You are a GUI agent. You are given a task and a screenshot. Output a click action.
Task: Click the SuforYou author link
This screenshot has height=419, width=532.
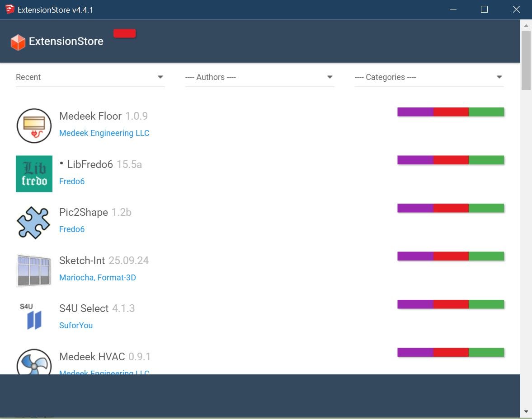click(x=76, y=326)
